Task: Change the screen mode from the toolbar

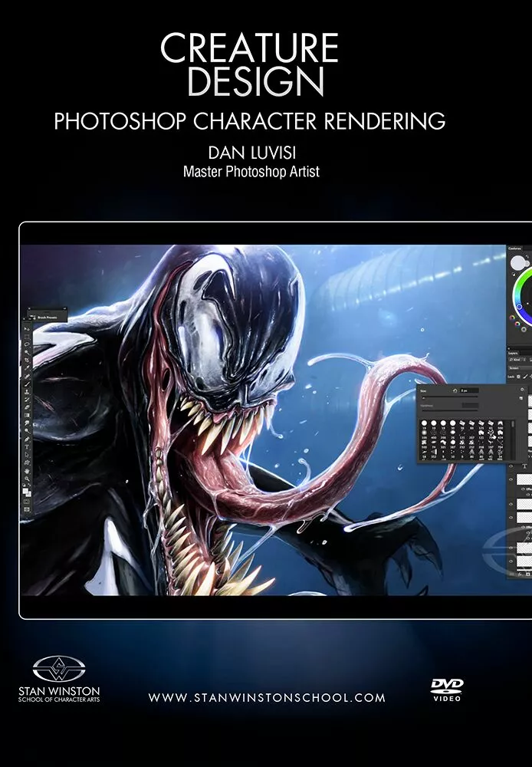Action: (27, 509)
